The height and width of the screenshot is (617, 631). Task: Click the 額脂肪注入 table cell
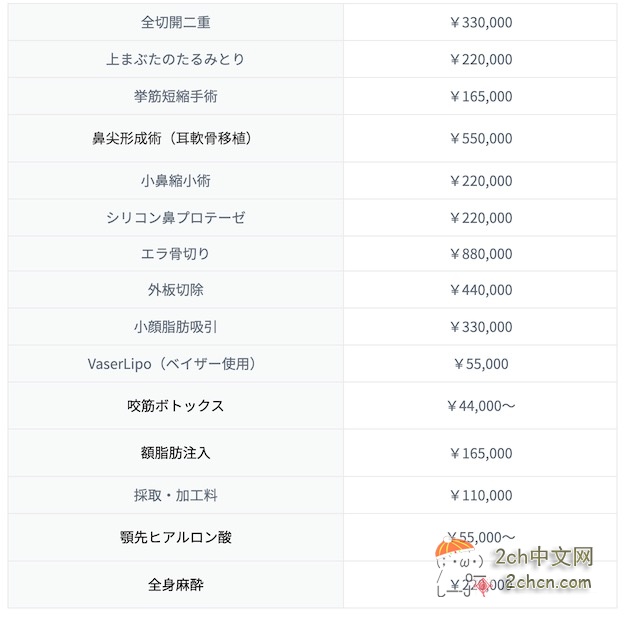(175, 453)
